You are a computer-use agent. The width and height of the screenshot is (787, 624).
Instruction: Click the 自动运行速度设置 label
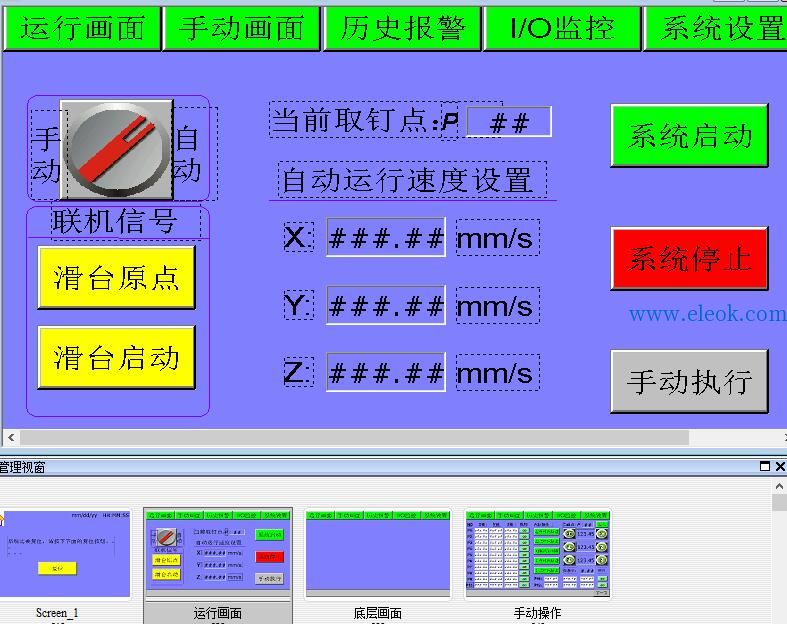[412, 180]
